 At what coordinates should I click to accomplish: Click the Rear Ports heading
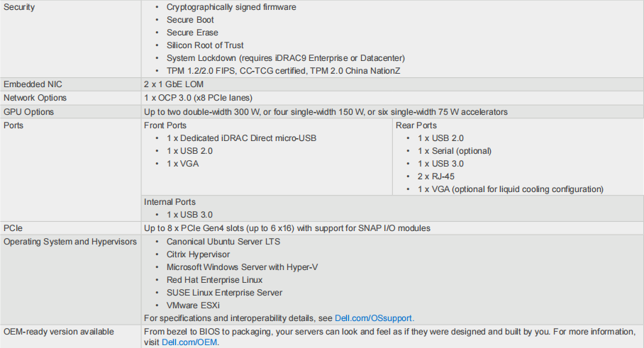click(x=416, y=125)
